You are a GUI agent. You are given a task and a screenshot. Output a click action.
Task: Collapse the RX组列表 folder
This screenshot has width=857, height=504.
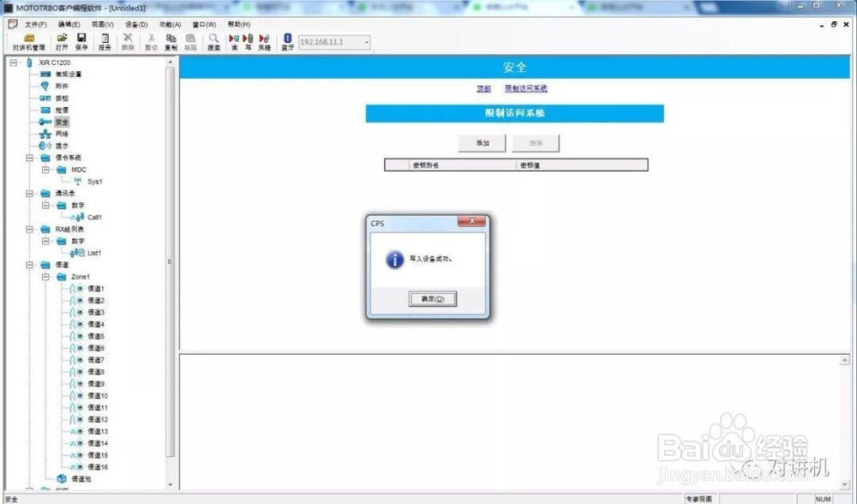click(x=29, y=230)
